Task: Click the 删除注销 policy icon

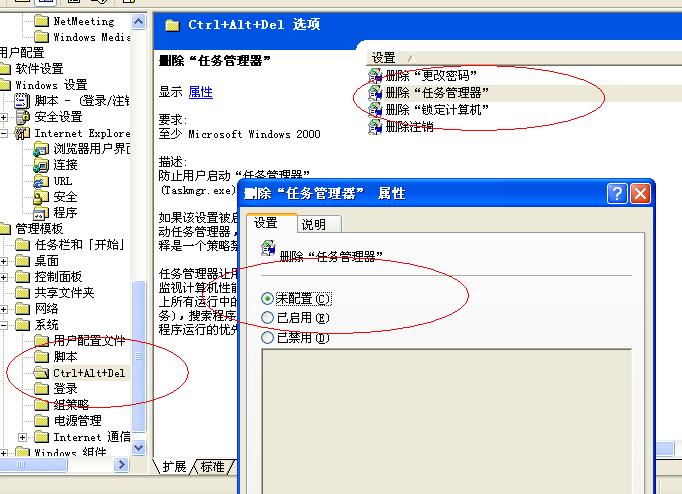Action: click(375, 127)
